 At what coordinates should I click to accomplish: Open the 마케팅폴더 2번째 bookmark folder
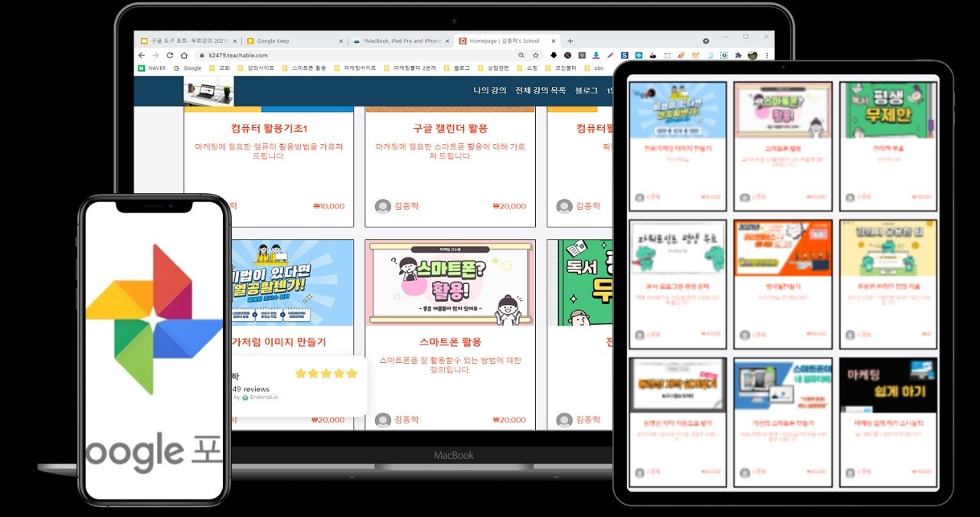410,68
